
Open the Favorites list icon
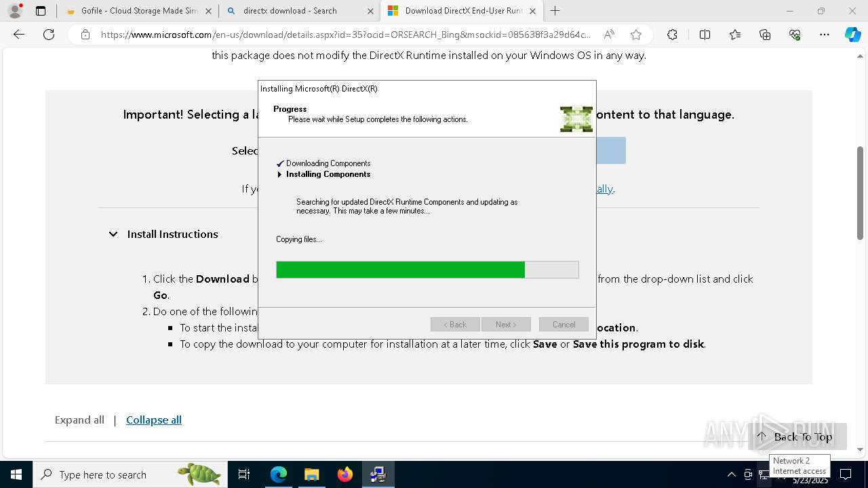point(735,35)
